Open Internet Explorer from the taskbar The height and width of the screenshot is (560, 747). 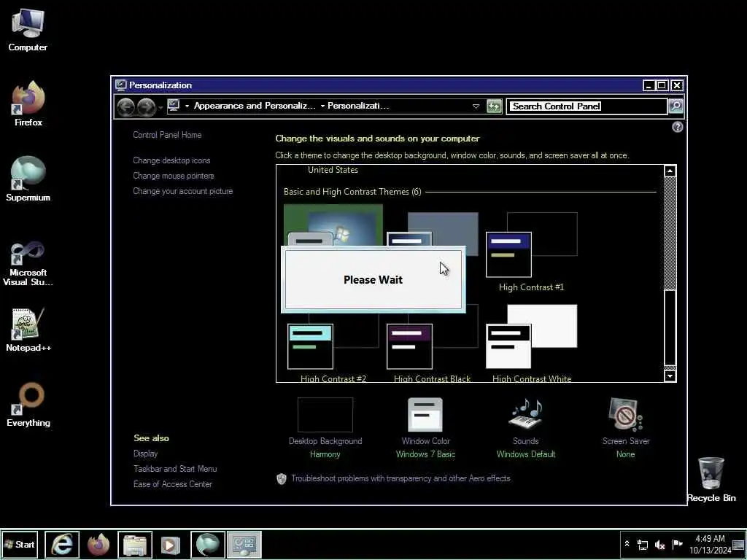coord(62,544)
